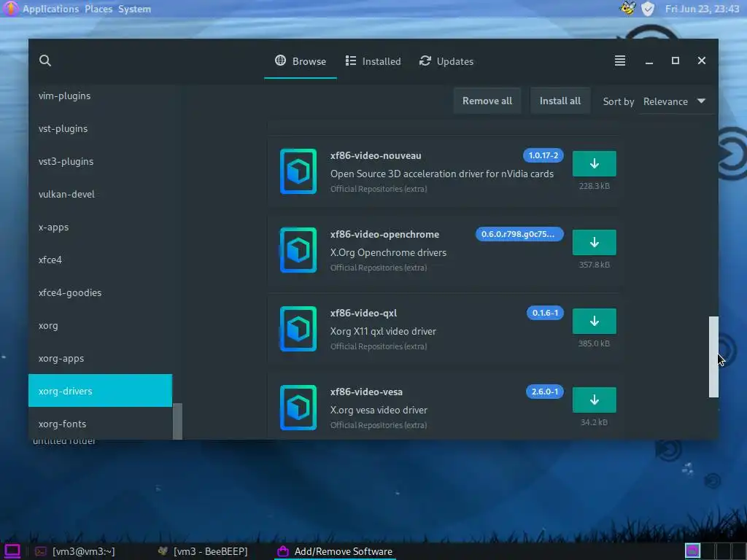Screen dimensions: 747x560
Task: Click the Applications menu logo icon
Action: tap(10, 8)
